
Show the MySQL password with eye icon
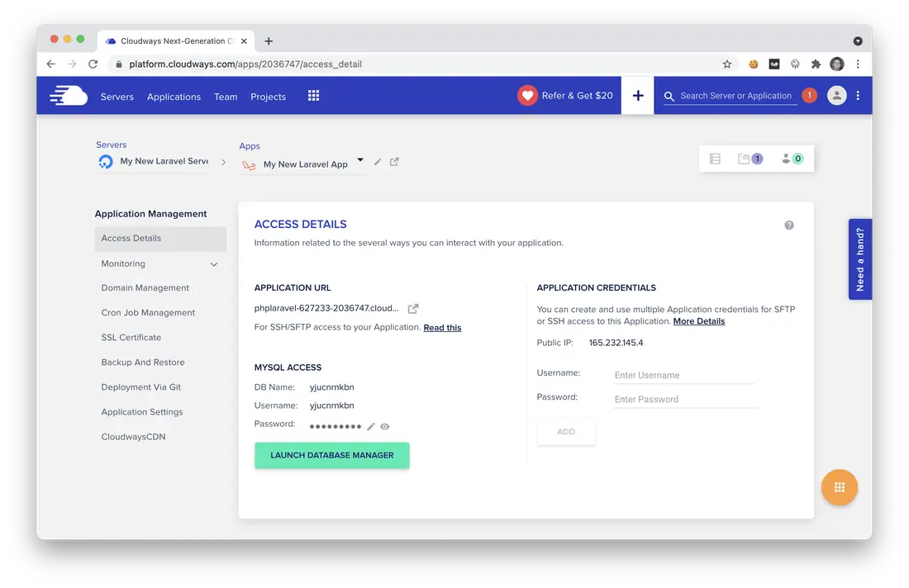pyautogui.click(x=385, y=427)
